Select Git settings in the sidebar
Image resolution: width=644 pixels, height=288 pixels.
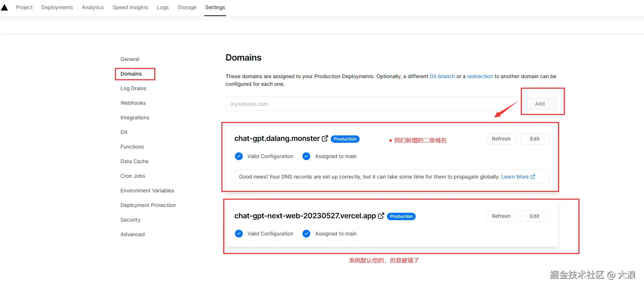pos(124,132)
